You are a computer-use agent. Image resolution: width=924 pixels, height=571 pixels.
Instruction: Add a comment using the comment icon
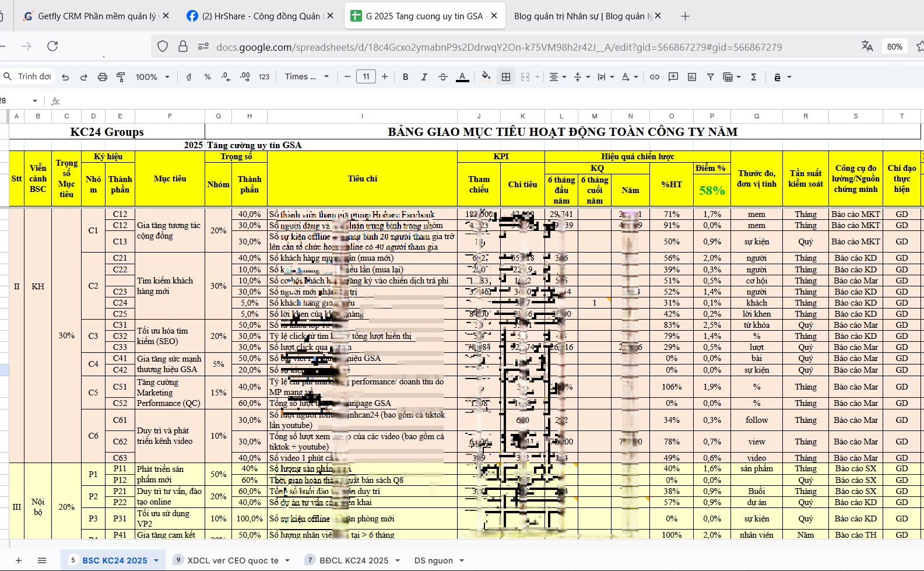click(673, 77)
